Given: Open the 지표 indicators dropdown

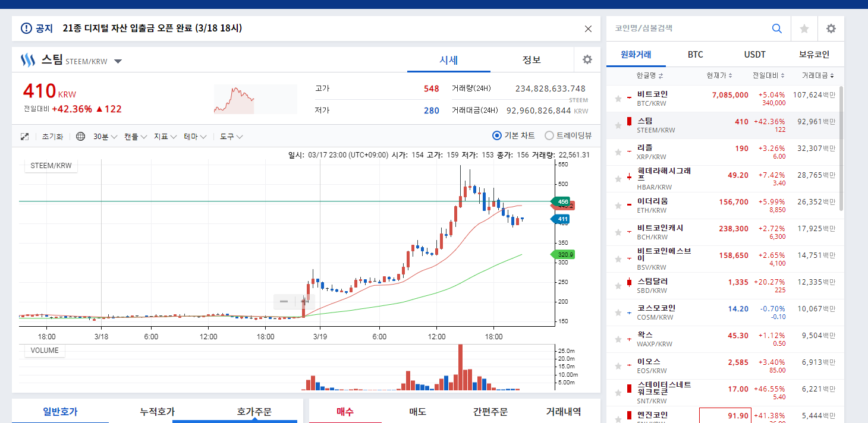Looking at the screenshot, I should pos(165,137).
